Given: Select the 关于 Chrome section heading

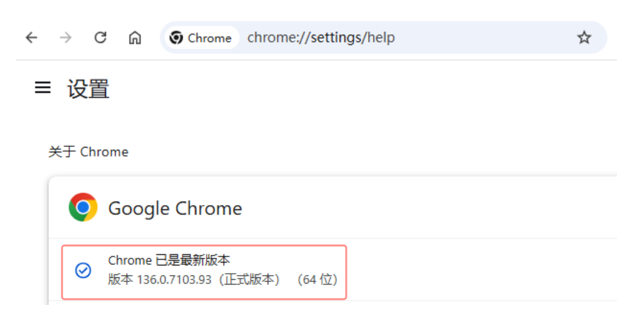Looking at the screenshot, I should click(88, 152).
